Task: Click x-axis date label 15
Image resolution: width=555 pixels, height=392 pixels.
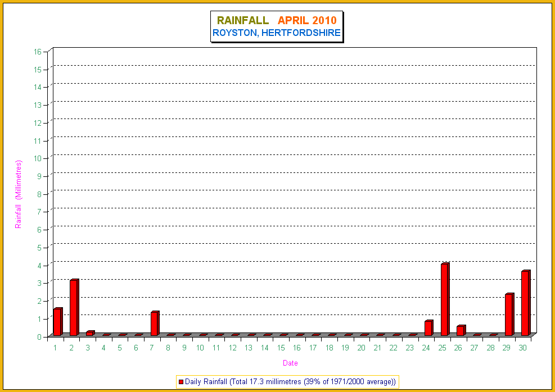Action: point(281,348)
